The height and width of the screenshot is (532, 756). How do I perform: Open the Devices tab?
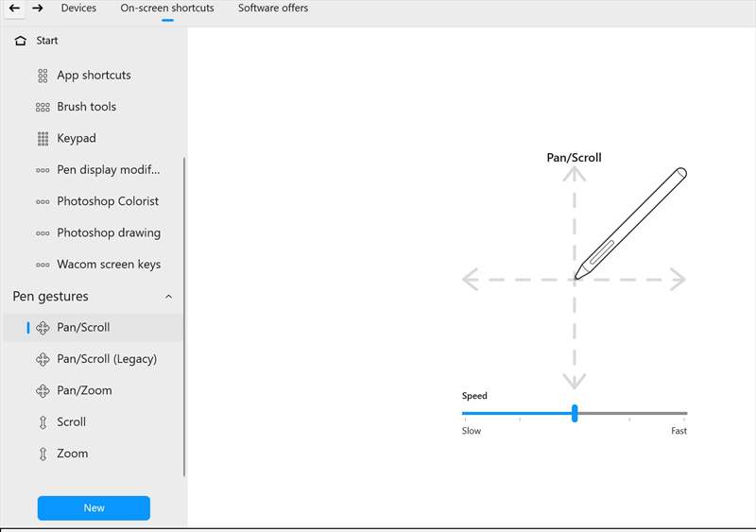(x=78, y=8)
